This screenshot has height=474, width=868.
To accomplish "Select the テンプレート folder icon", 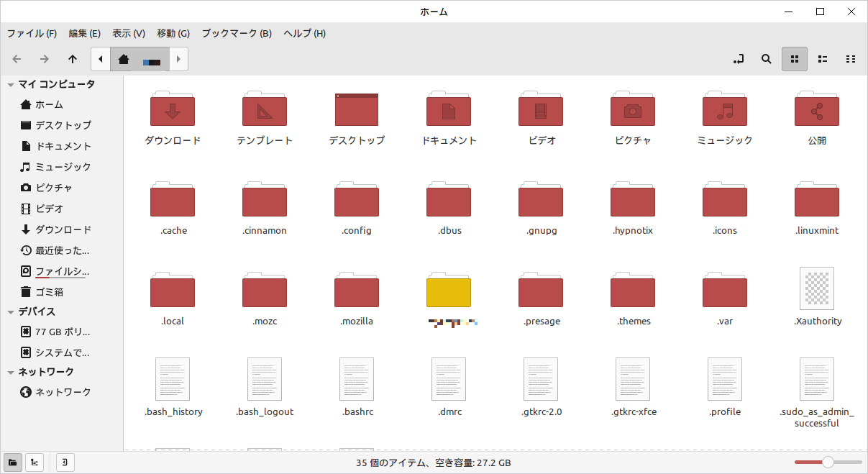I will click(265, 109).
